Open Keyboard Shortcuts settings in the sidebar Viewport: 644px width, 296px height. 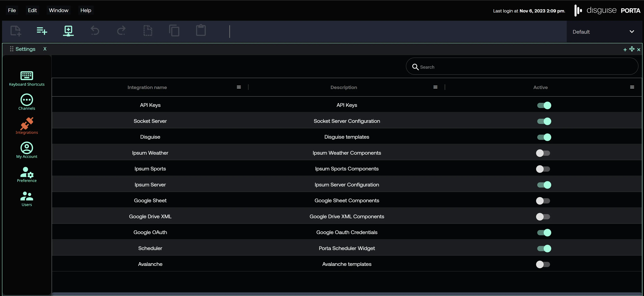click(27, 78)
